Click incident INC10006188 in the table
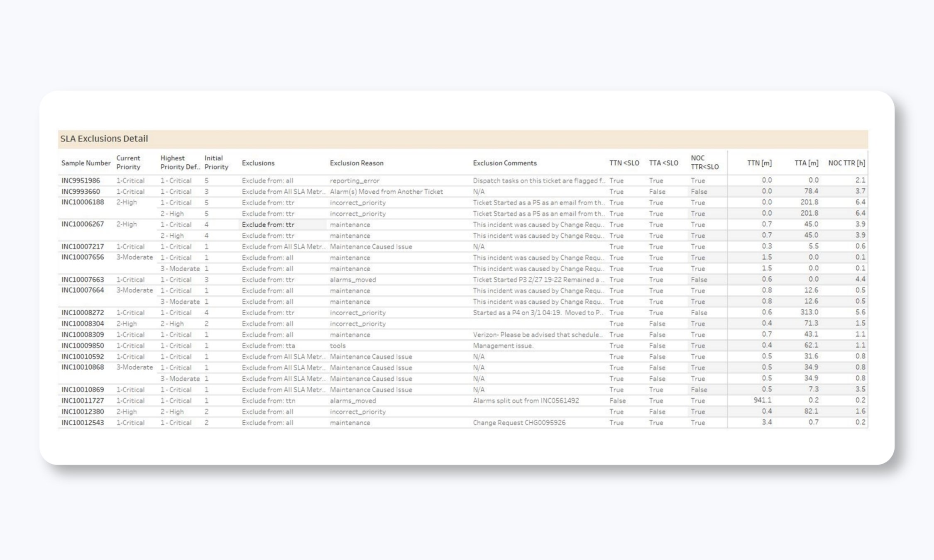 pyautogui.click(x=83, y=202)
